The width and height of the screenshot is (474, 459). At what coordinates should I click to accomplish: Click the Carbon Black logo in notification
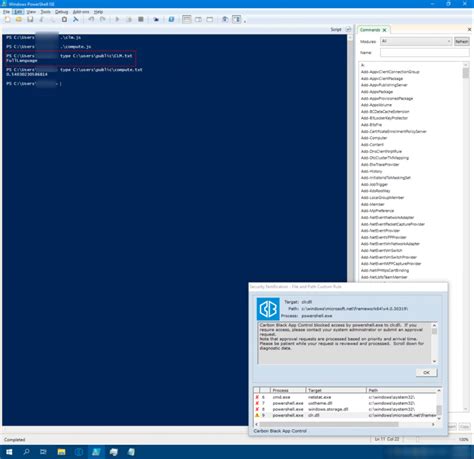pyautogui.click(x=268, y=309)
